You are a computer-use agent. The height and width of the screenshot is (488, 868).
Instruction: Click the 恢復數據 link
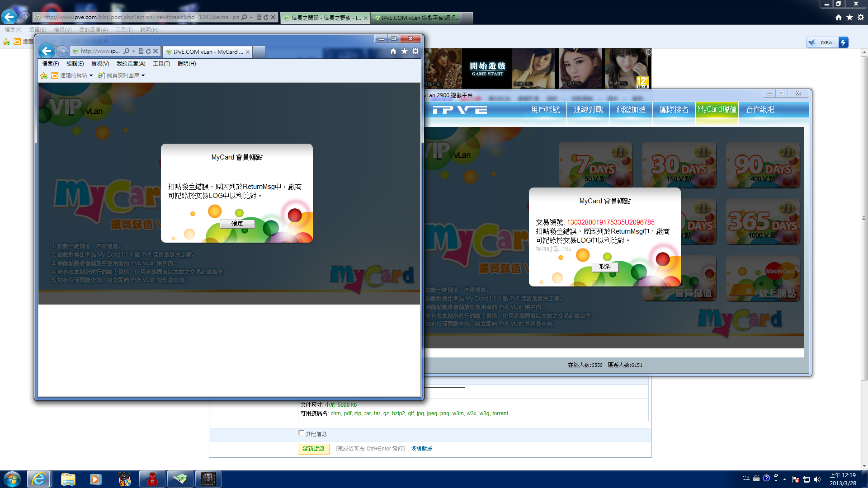pos(421,449)
